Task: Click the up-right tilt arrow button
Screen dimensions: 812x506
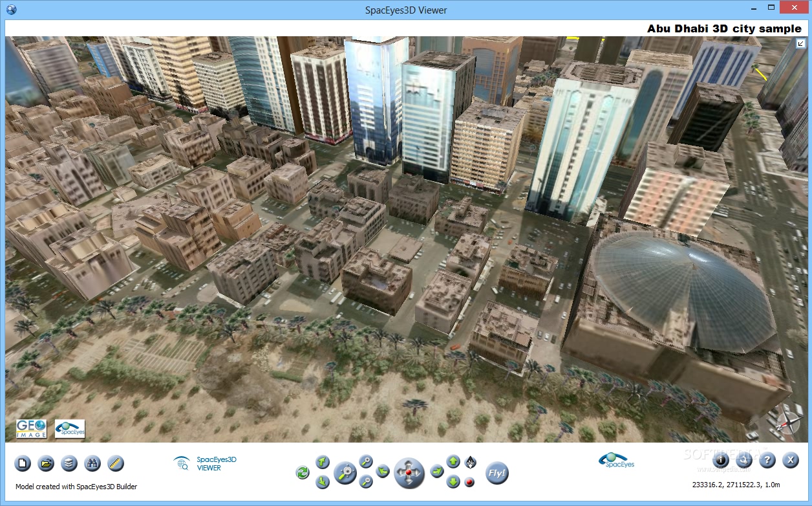Action: (x=323, y=462)
